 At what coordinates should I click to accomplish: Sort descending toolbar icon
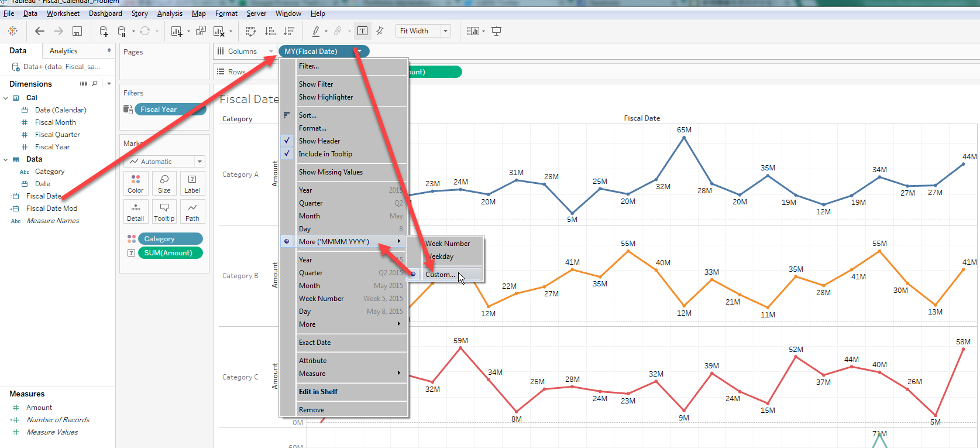288,31
